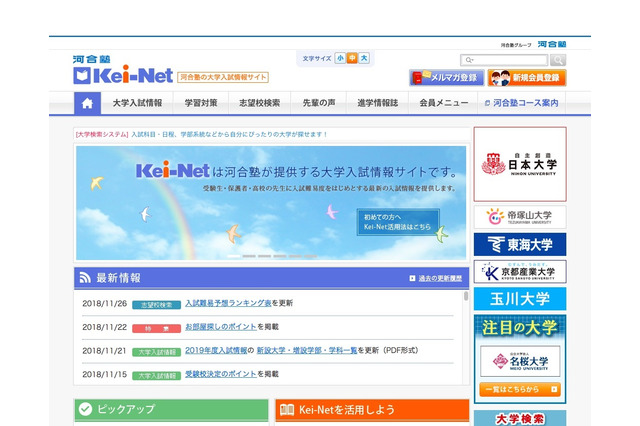This screenshot has width=640, height=426.
Task: Open the 学習対策 menu
Action: click(x=201, y=103)
